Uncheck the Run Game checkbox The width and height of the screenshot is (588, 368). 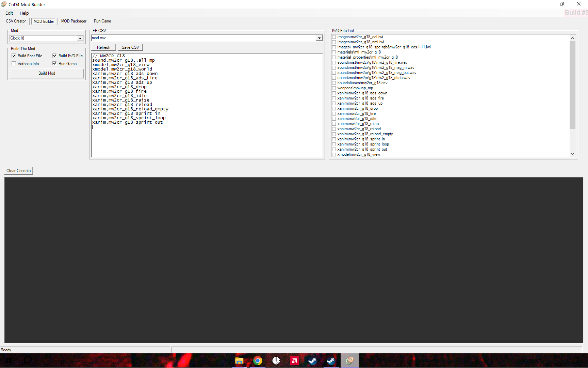pyautogui.click(x=54, y=63)
